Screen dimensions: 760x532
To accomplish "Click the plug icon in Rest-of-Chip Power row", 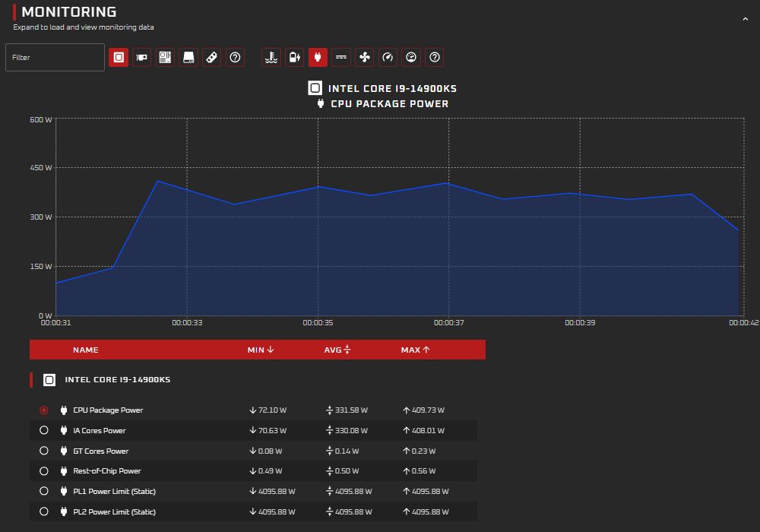I will click(64, 471).
